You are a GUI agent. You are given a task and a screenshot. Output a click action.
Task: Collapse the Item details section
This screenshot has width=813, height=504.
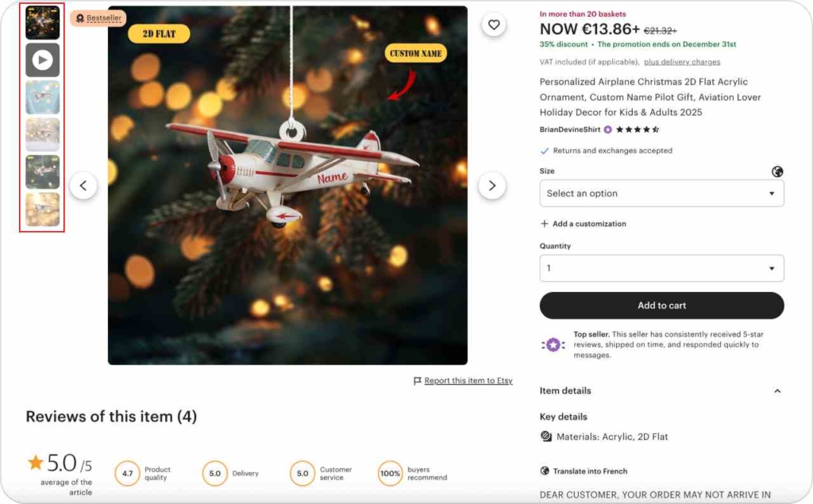click(x=776, y=391)
